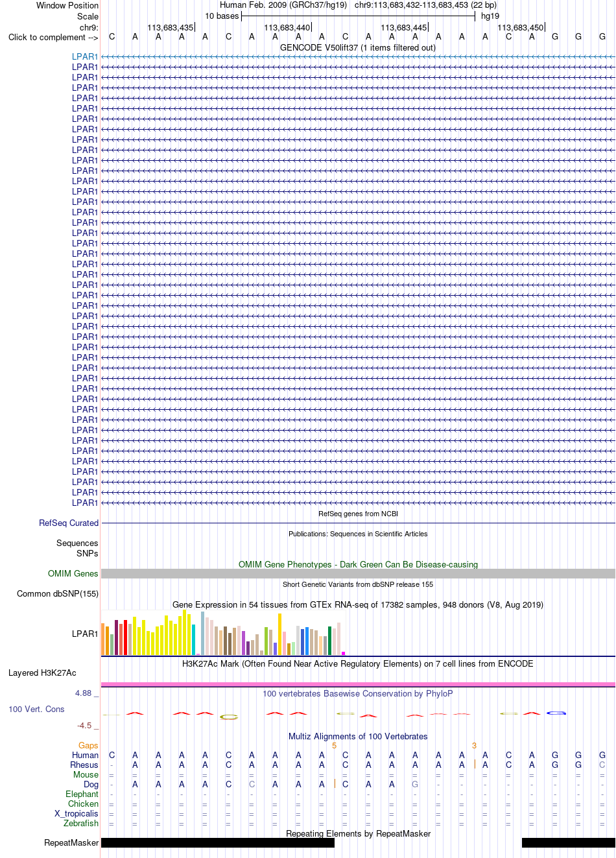The height and width of the screenshot is (858, 616).
Task: Click the -4.5 PhyloP lower scale value
Action: [84, 726]
